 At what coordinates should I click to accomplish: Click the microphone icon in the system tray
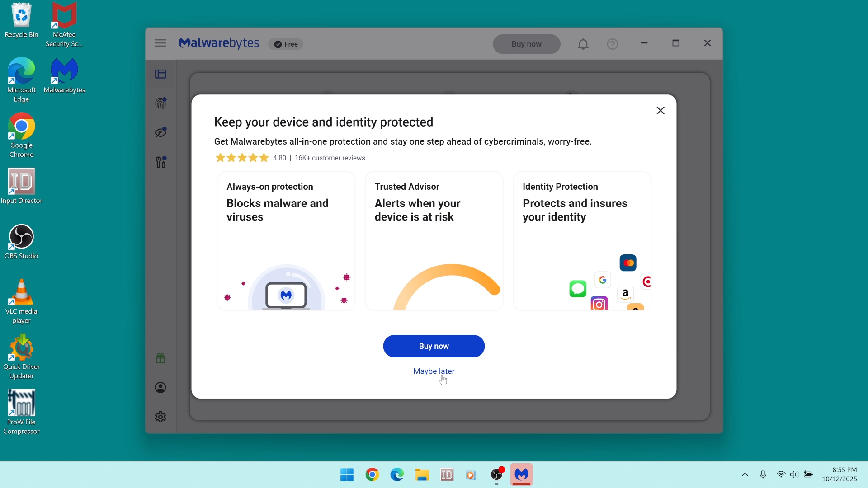point(763,474)
